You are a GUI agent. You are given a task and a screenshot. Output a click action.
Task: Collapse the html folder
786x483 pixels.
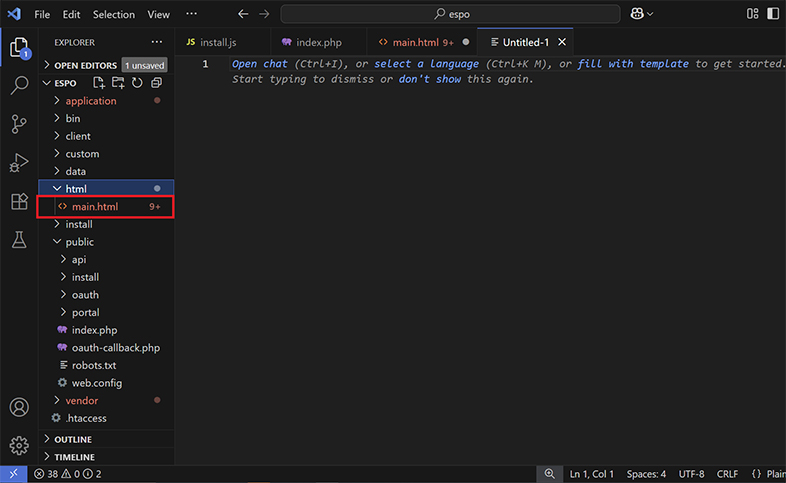click(75, 188)
